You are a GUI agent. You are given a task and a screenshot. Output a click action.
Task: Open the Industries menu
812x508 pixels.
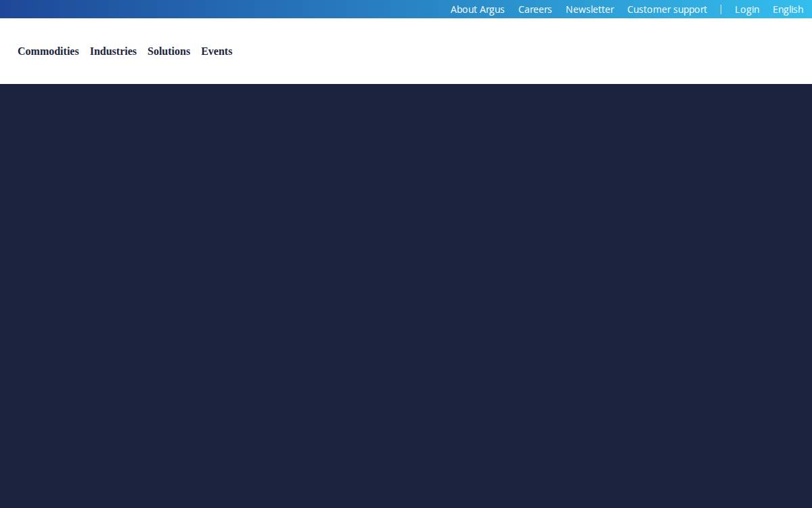point(113,51)
